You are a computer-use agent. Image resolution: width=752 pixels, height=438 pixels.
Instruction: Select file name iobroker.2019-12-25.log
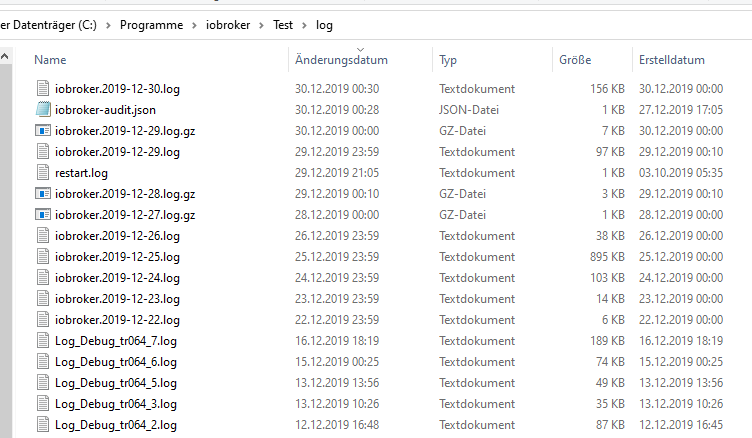pyautogui.click(x=118, y=257)
